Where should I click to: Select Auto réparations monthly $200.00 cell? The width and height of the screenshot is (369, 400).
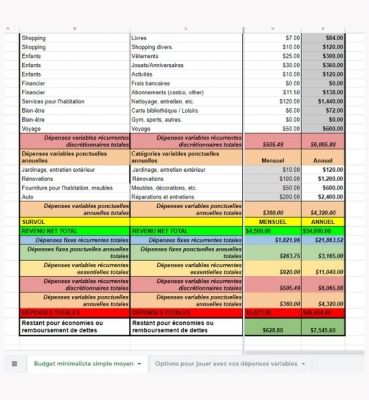[273, 197]
